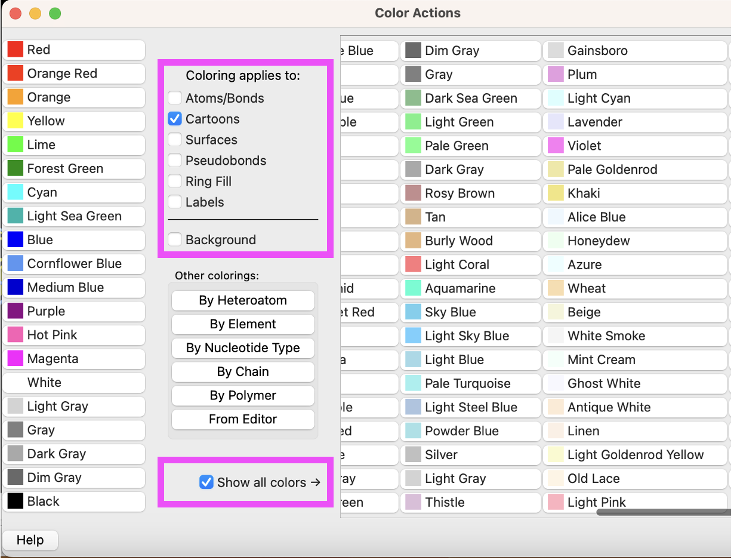
Task: Select the Cornflower Blue color button
Action: [x=74, y=264]
